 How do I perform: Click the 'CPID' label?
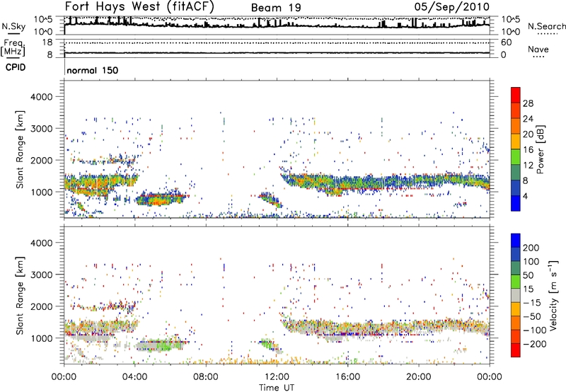16,67
